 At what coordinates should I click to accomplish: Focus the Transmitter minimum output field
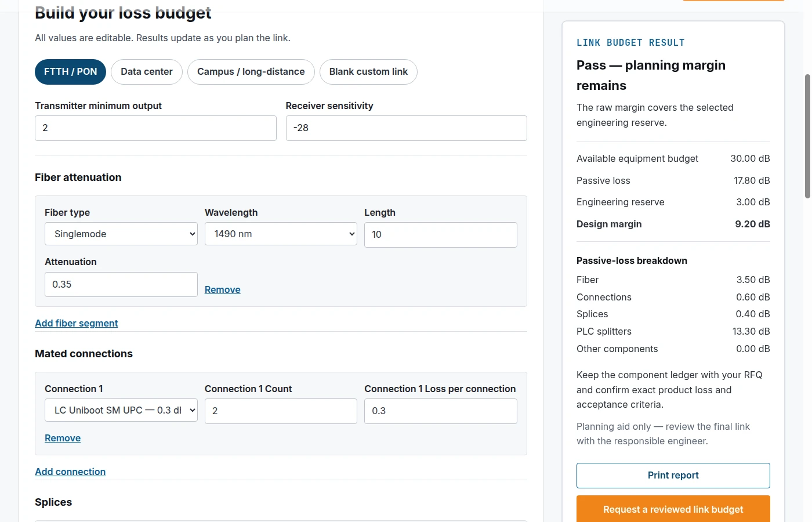(155, 128)
